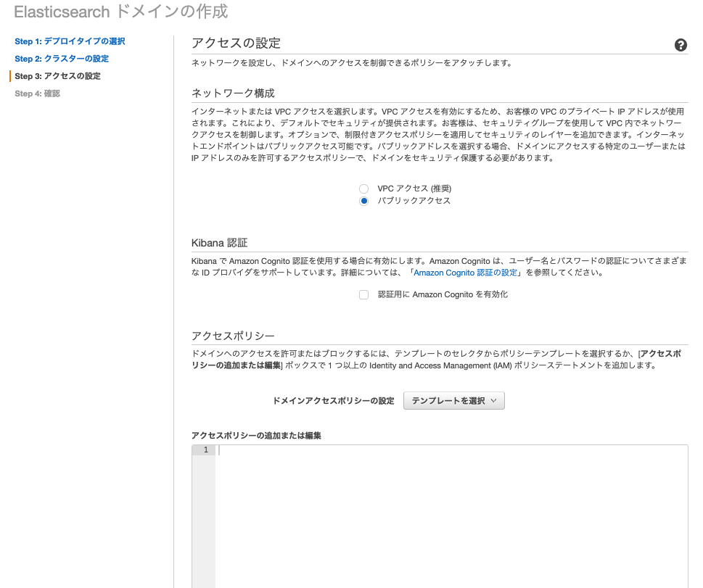This screenshot has width=703, height=588.
Task: Click inside the access policy editor
Action: 451,516
